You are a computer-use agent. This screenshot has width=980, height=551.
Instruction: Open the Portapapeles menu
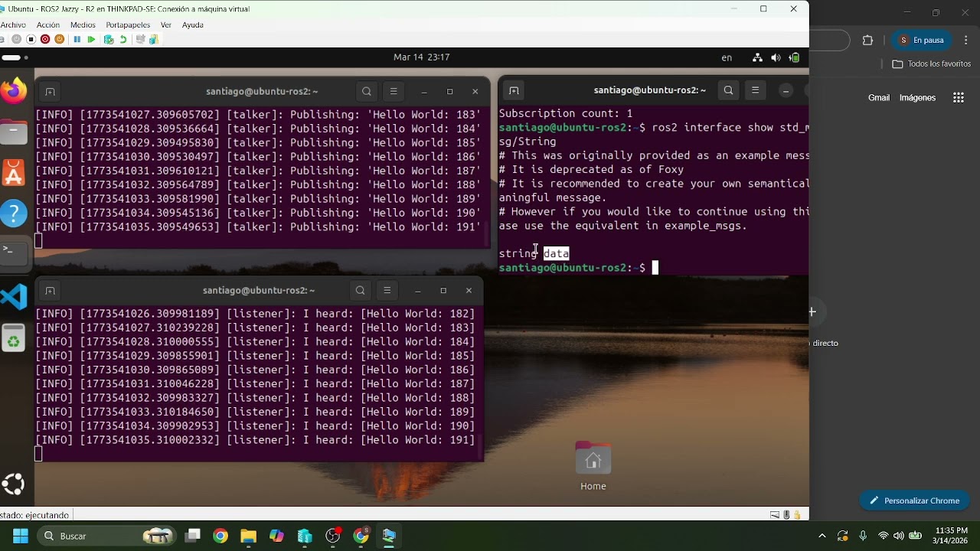(128, 24)
